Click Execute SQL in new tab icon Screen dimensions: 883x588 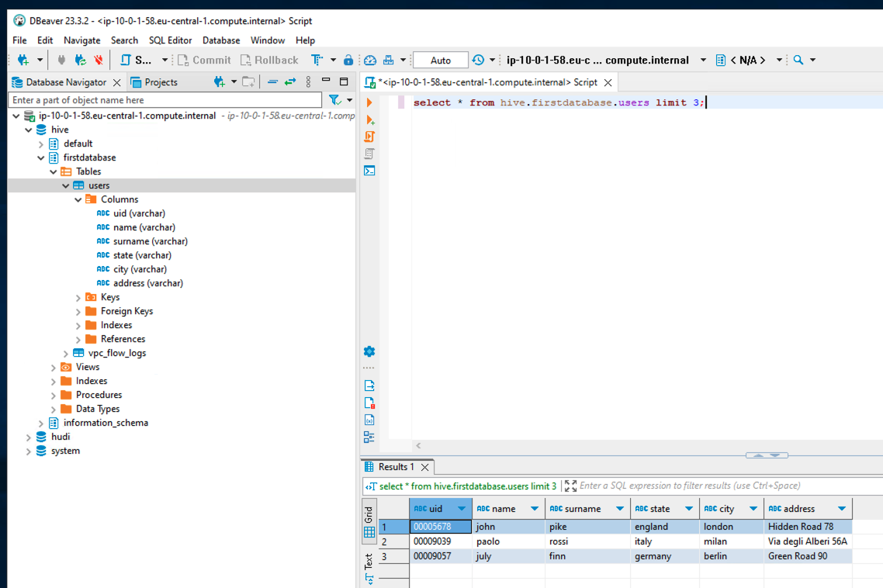(370, 119)
